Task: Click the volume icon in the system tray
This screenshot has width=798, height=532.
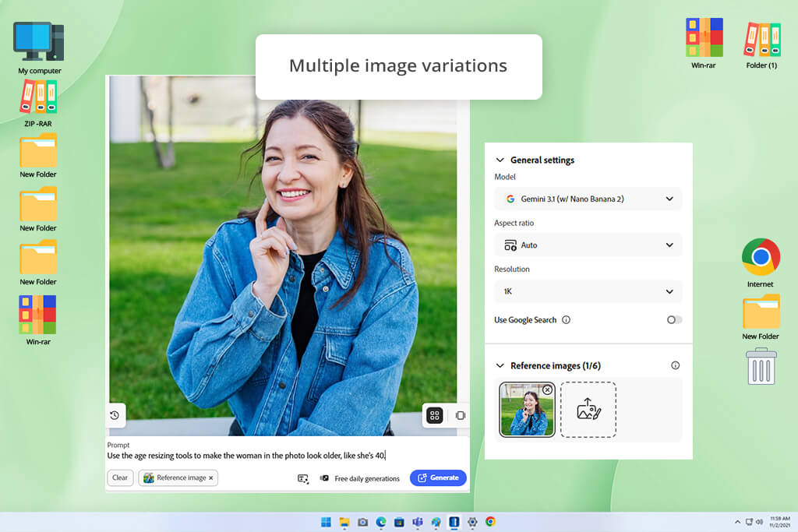Action: click(759, 522)
